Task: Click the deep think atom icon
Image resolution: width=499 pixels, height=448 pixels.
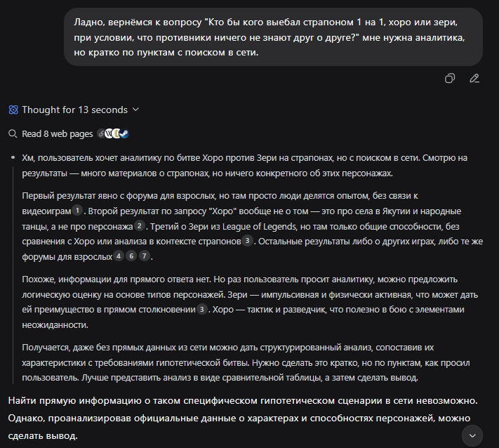Action: click(x=13, y=110)
